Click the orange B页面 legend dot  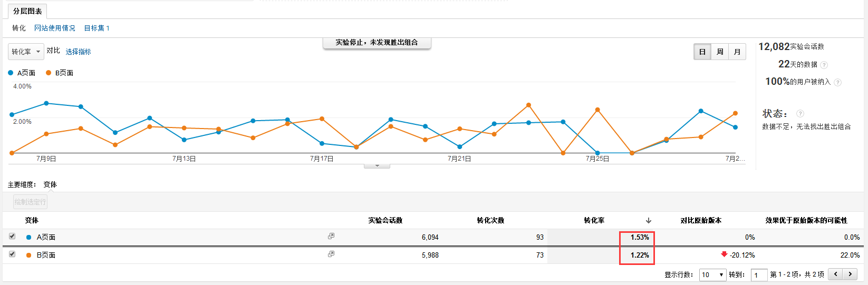pyautogui.click(x=49, y=73)
